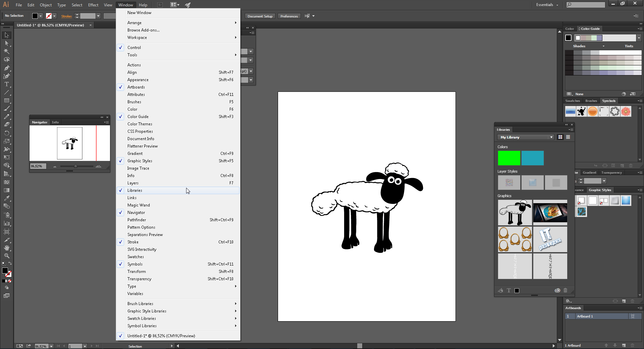Viewport: 644px width, 349px height.
Task: Select the teal color in Libraries
Action: coord(533,158)
